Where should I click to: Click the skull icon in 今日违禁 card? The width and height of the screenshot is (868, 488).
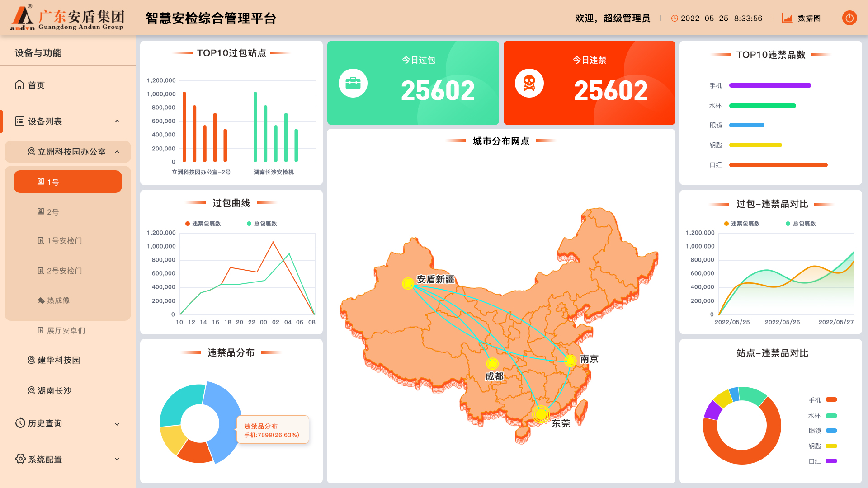(529, 83)
